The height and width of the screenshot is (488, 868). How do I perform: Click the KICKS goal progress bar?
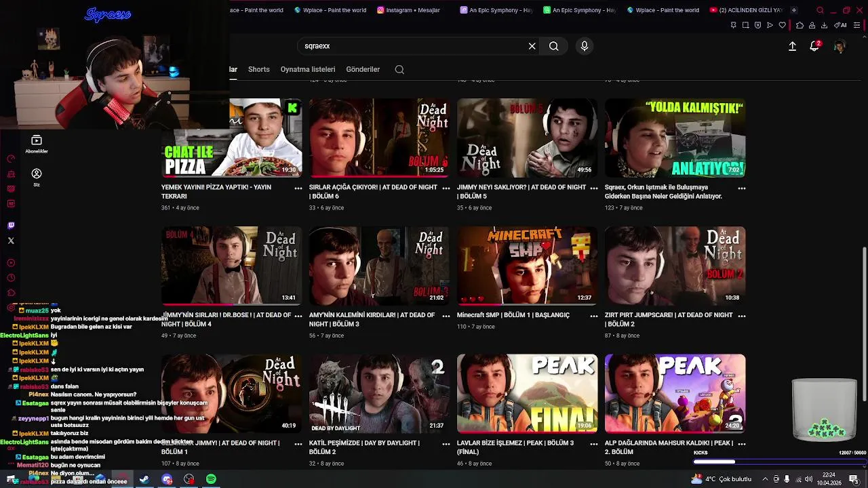tap(780, 462)
